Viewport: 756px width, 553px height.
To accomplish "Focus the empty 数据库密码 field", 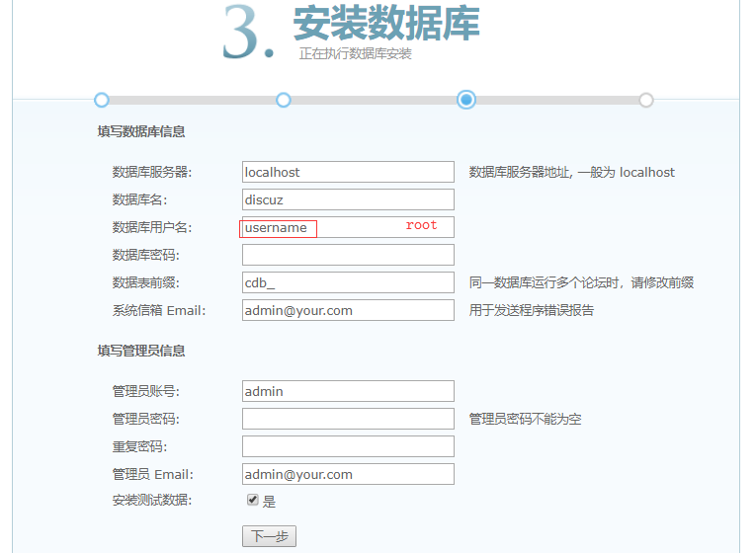I will pos(348,255).
